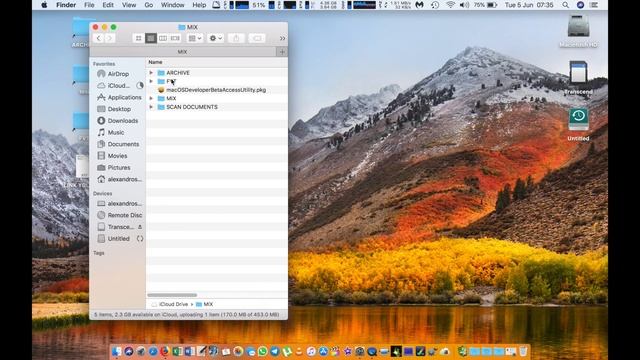Open Pictures in the sidebar
640x360 pixels.
point(118,167)
